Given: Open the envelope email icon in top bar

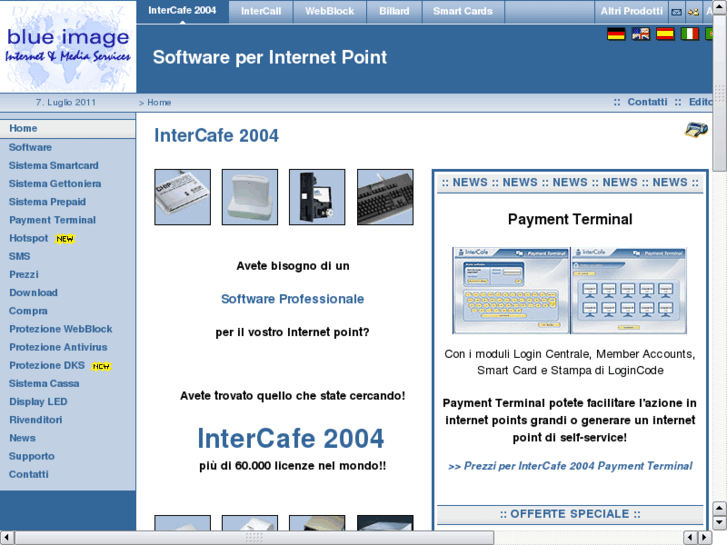Looking at the screenshot, I should (x=676, y=12).
